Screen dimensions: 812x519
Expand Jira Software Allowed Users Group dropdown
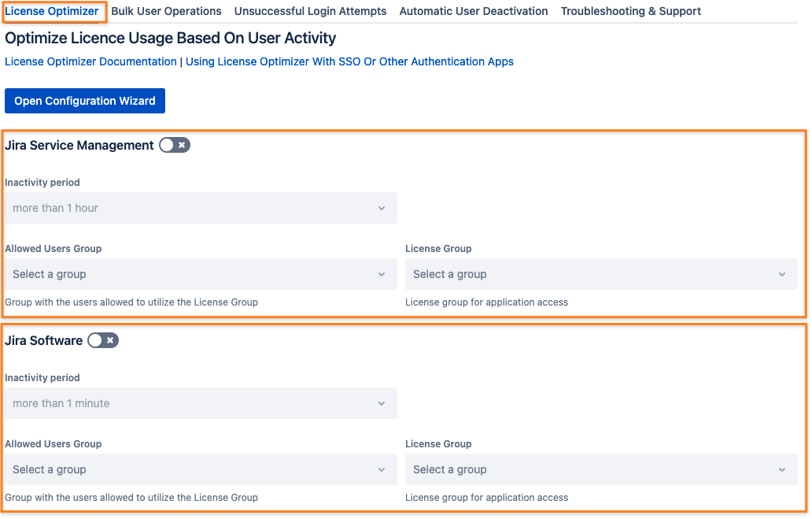coord(201,469)
